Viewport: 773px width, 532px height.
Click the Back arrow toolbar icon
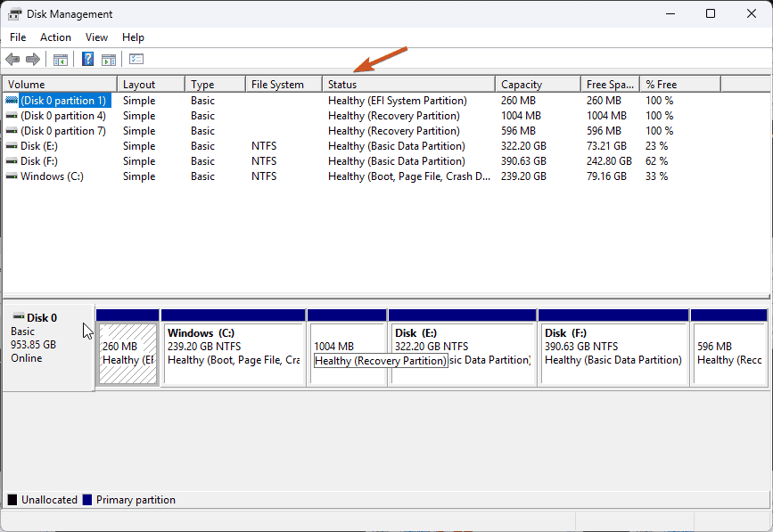tap(12, 60)
